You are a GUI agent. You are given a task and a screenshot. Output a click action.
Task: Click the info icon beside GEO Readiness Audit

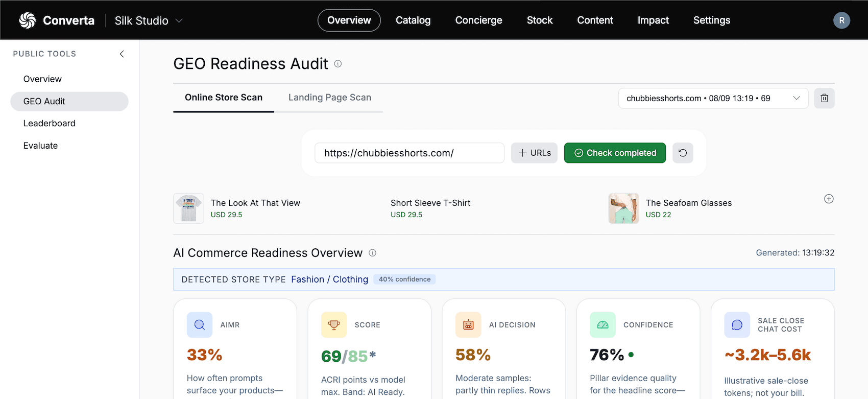(338, 64)
